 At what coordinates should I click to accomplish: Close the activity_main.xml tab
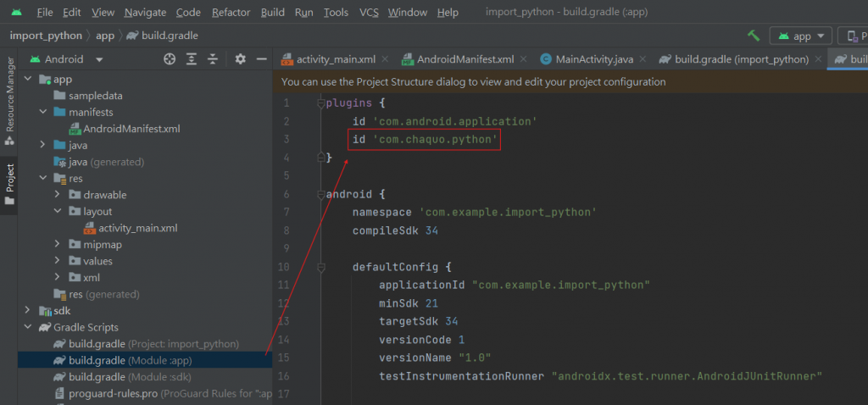point(386,59)
